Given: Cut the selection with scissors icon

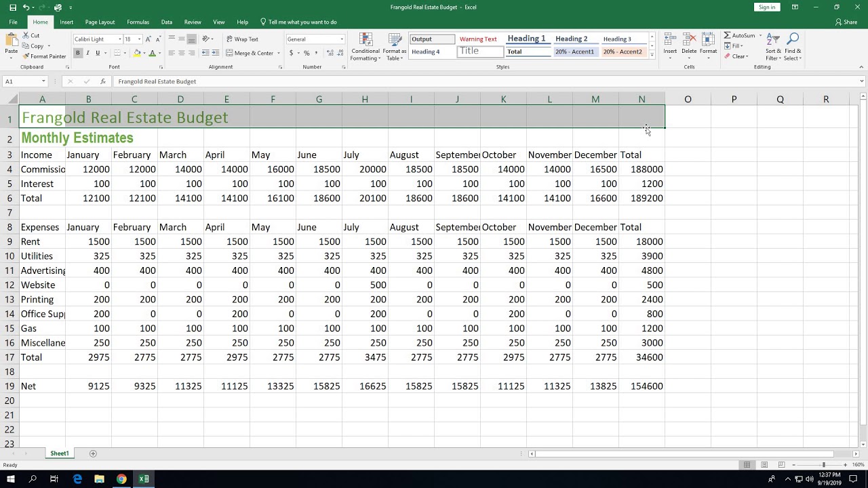Looking at the screenshot, I should tap(26, 35).
